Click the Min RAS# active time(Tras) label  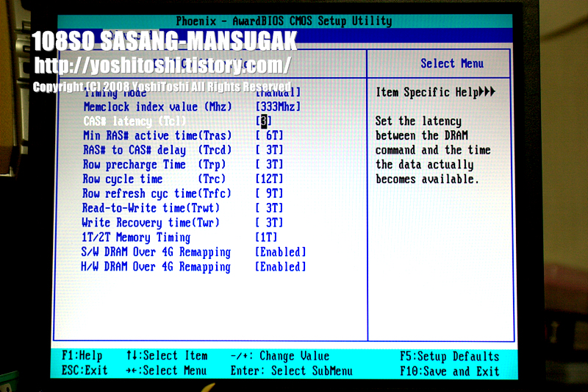(157, 135)
